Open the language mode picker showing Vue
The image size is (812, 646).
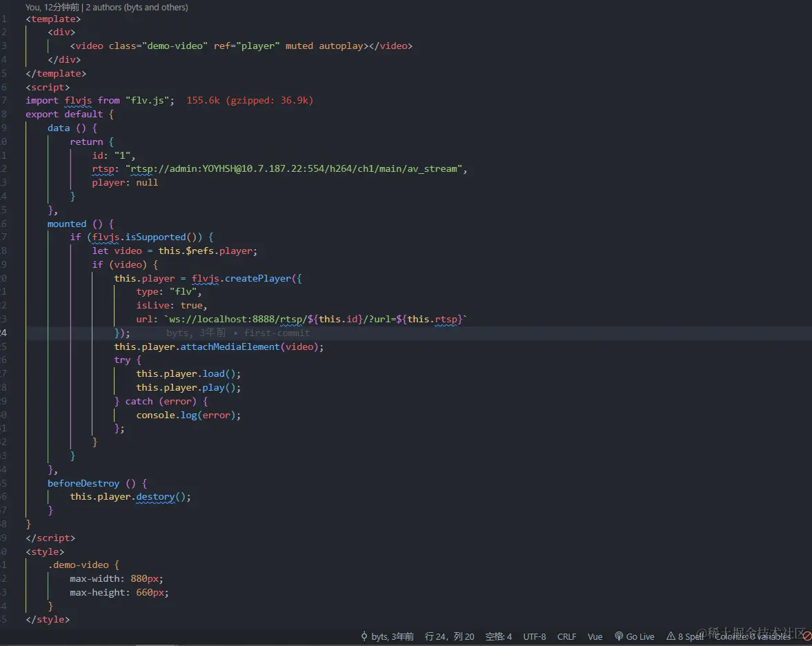click(x=595, y=636)
